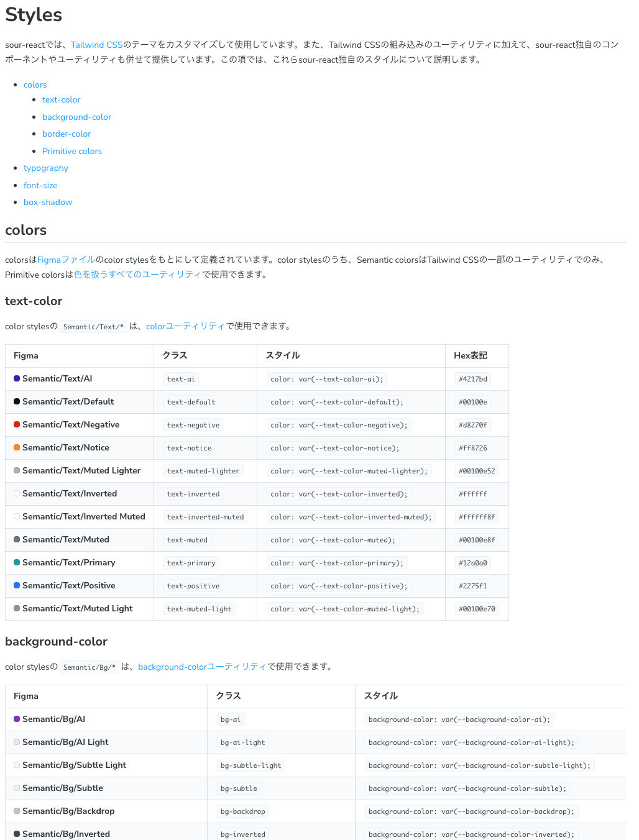This screenshot has width=639, height=840.
Task: Click the Semantic/Text/Default black color dot
Action: [17, 401]
